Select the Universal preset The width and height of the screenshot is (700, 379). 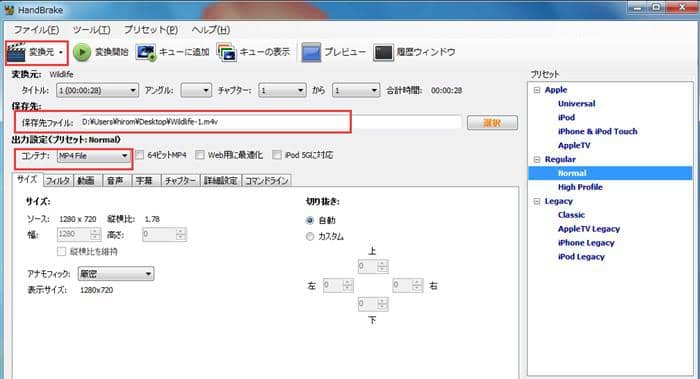[576, 104]
